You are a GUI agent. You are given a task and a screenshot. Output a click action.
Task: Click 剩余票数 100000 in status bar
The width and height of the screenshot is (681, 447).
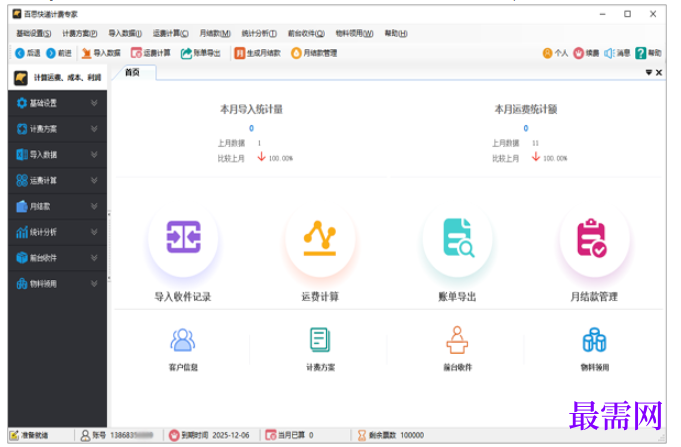click(390, 435)
